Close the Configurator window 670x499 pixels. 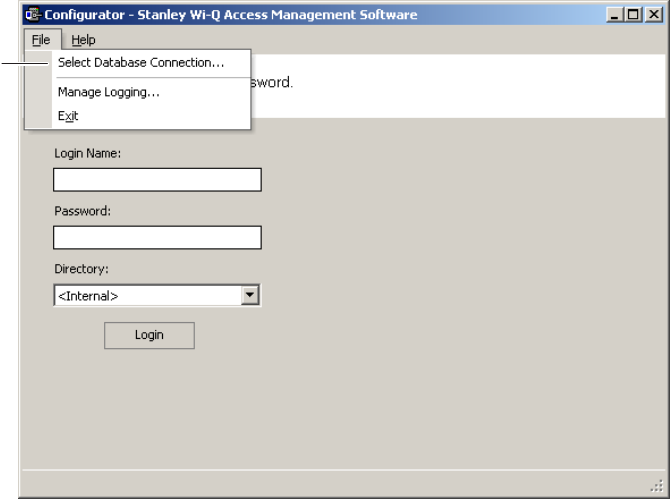(654, 15)
